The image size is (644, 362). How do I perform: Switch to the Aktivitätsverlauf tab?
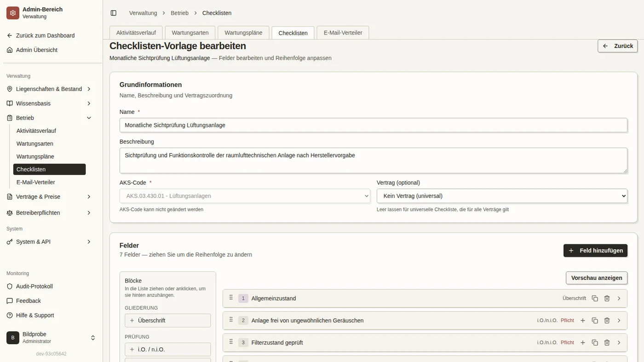point(136,33)
